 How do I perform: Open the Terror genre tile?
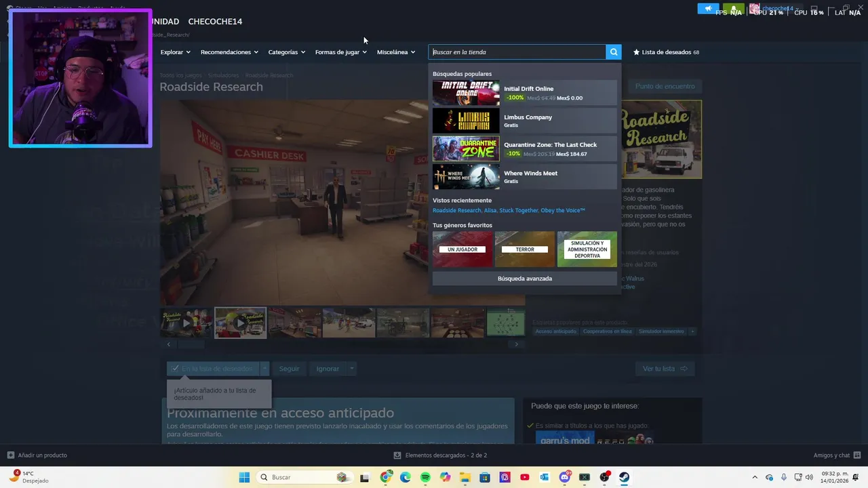pos(525,249)
